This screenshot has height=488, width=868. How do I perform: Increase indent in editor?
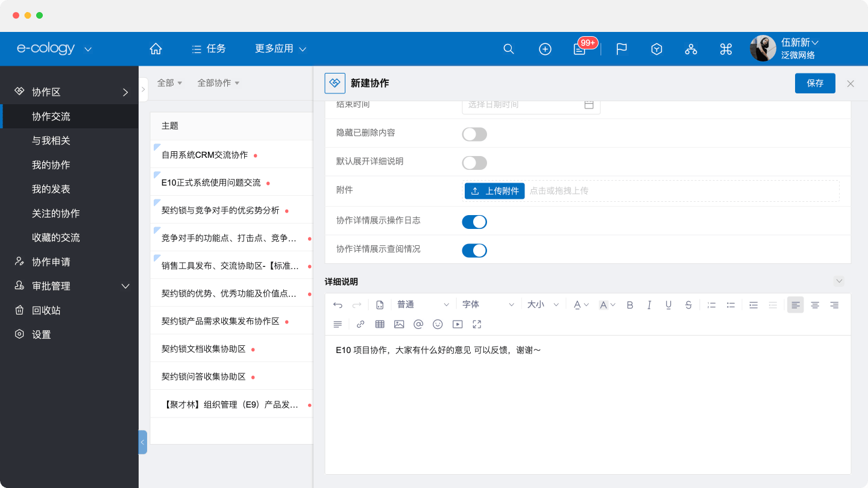(753, 305)
